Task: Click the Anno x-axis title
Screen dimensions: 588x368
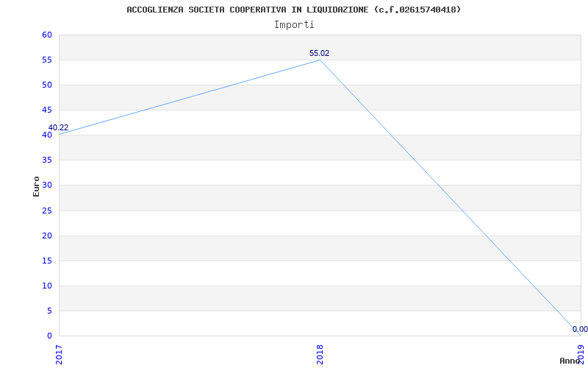Action: click(570, 361)
